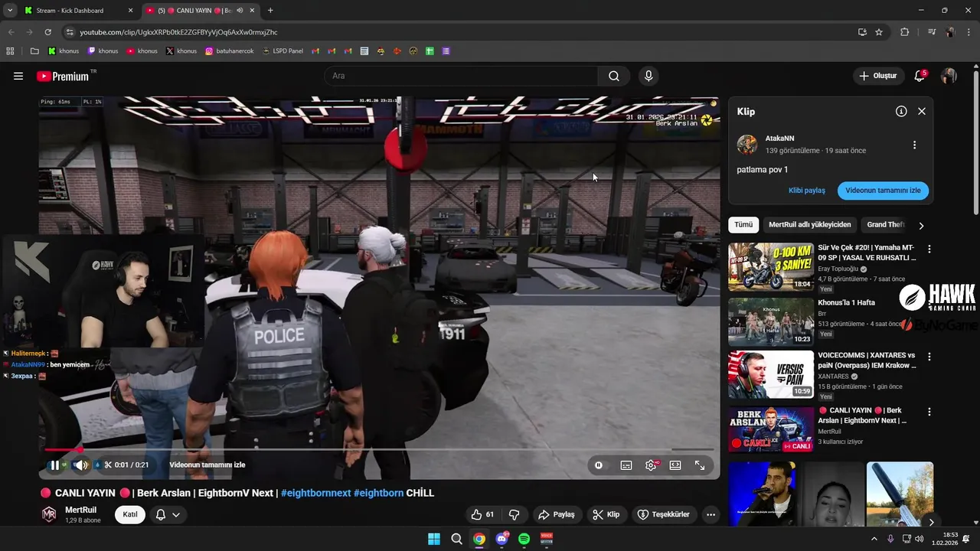The image size is (980, 551).
Task: Select the Tümü filter chip
Action: tap(743, 225)
